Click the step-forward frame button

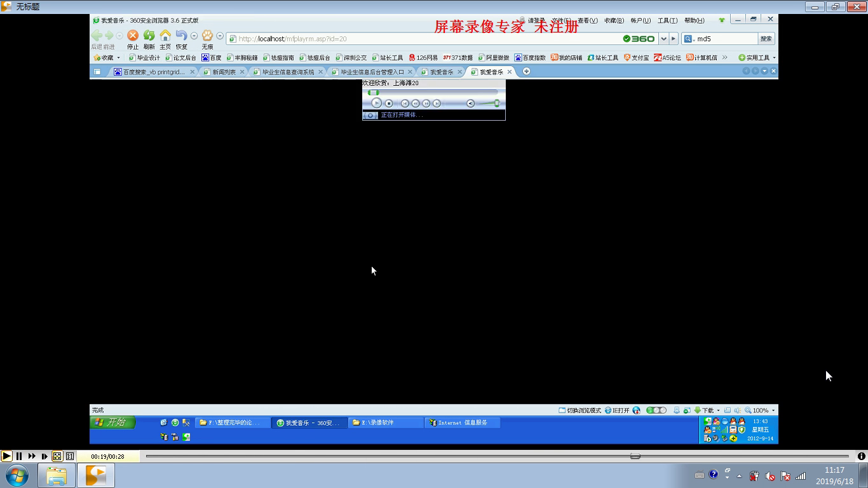click(44, 456)
